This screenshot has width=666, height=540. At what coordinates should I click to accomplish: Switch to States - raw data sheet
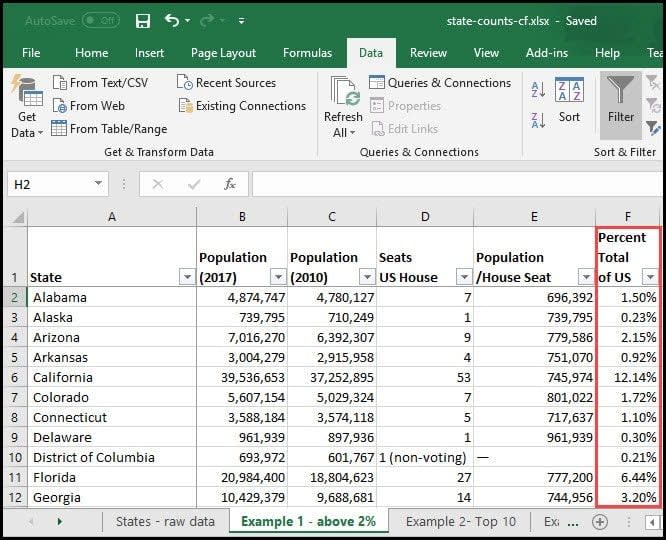(x=165, y=521)
